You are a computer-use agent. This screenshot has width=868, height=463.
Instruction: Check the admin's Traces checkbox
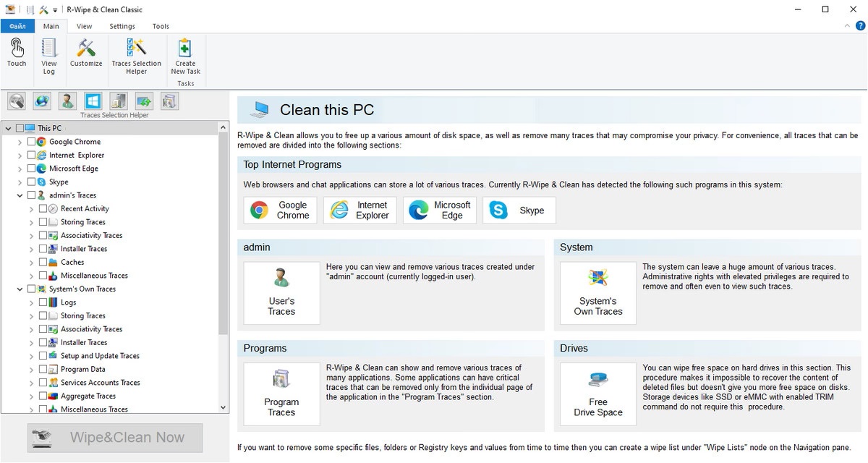click(x=31, y=195)
